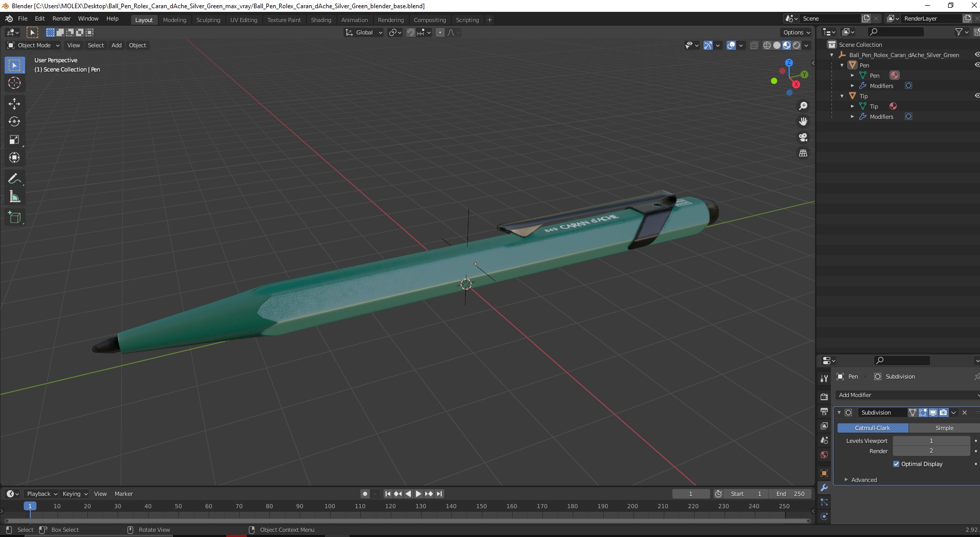Switch to the Modeling workspace tab
This screenshot has height=537, width=980.
click(x=174, y=20)
